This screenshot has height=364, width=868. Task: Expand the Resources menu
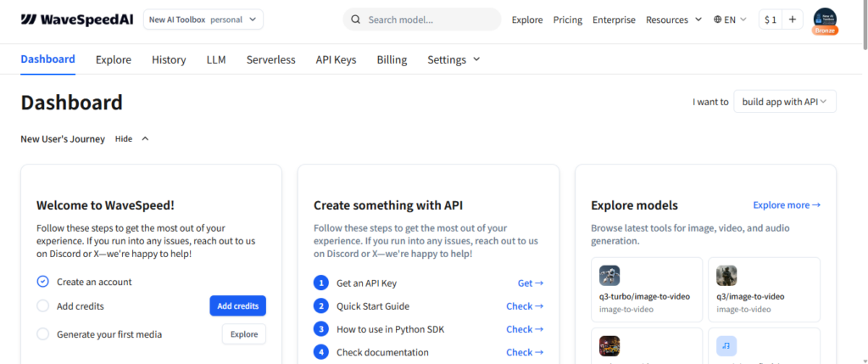click(x=674, y=20)
